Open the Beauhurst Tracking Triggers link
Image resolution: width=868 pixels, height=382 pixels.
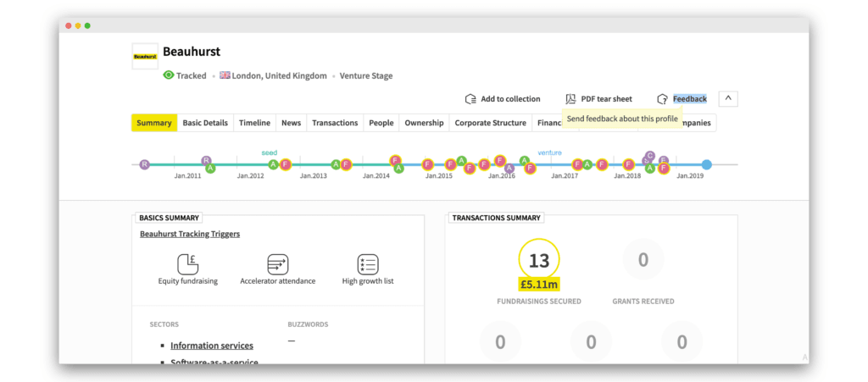point(190,234)
